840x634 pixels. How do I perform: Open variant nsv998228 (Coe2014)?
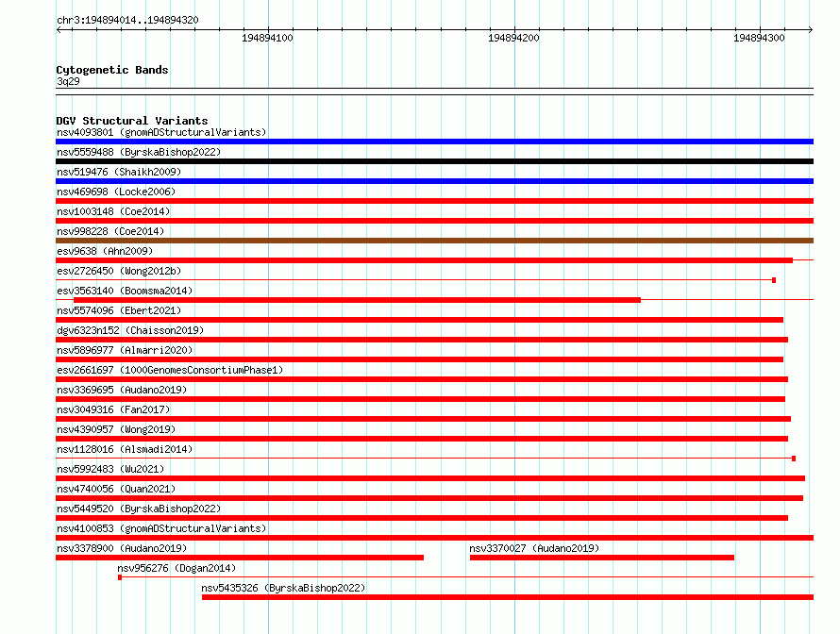point(110,231)
